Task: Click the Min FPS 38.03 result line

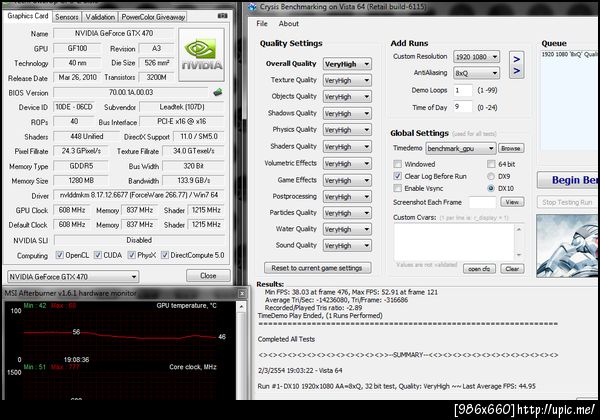Action: click(351, 292)
